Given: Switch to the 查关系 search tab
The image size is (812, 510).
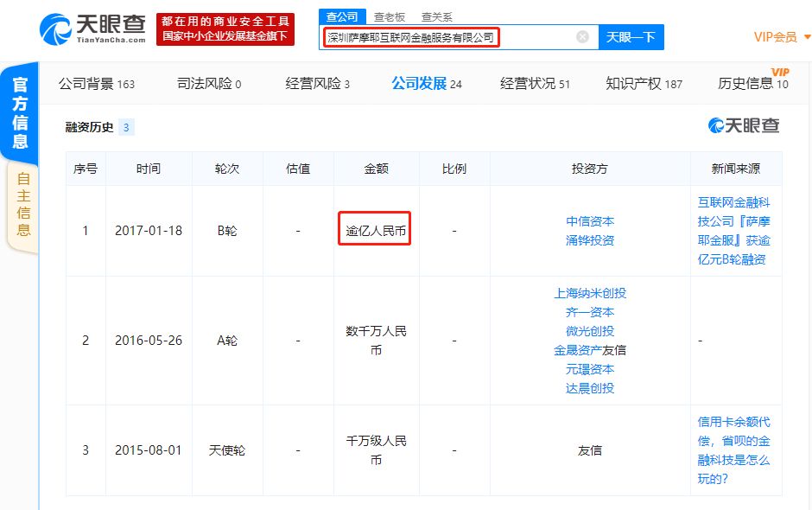Looking at the screenshot, I should click(436, 17).
